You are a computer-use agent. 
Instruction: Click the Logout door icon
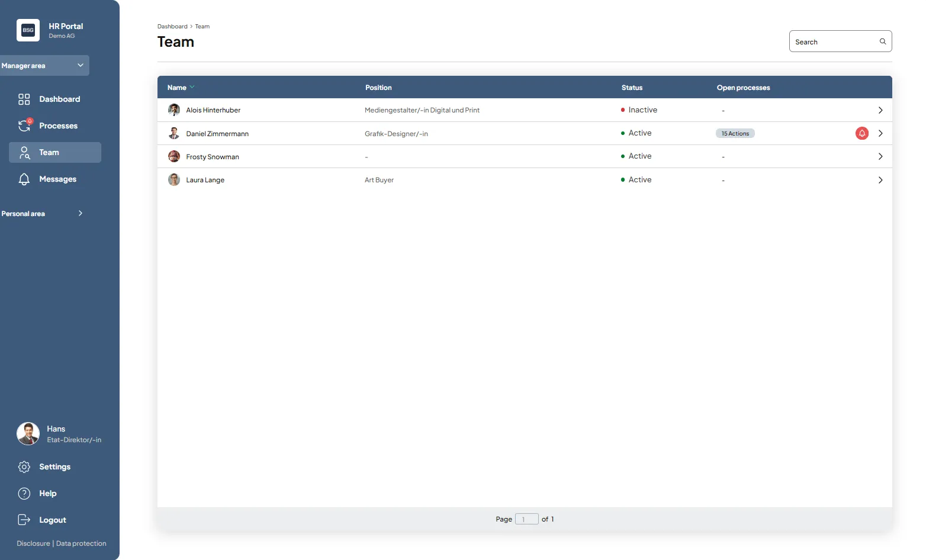[24, 520]
